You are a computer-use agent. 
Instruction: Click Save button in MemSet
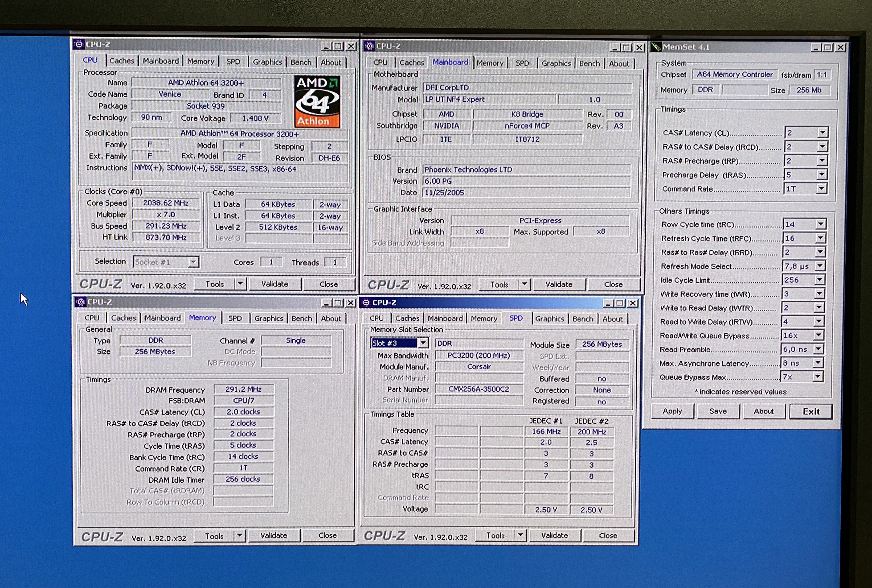click(x=717, y=411)
